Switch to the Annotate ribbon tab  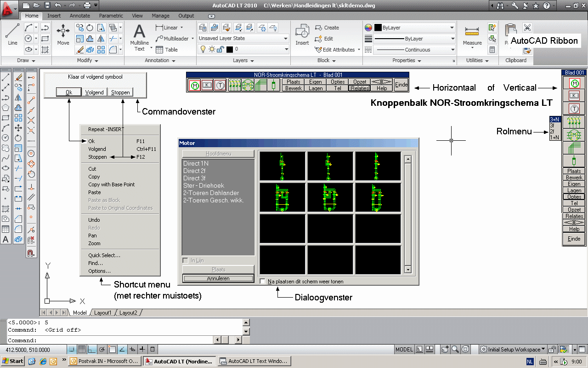[80, 16]
